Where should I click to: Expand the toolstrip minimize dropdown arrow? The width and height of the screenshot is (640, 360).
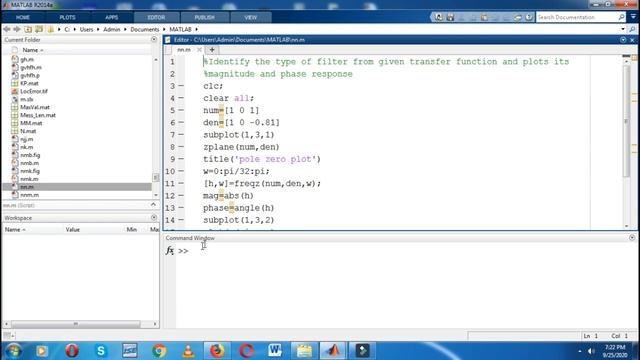(x=633, y=17)
